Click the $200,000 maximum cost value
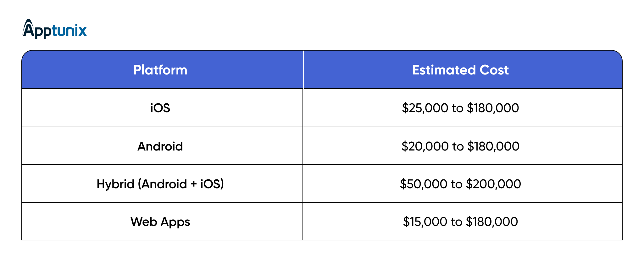The width and height of the screenshot is (644, 279). tap(493, 184)
